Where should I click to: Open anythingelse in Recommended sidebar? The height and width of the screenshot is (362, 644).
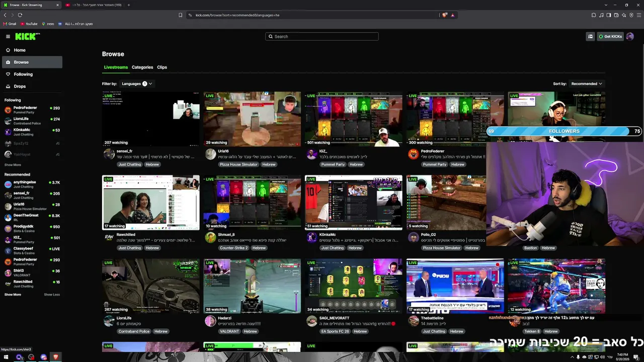[32, 184]
